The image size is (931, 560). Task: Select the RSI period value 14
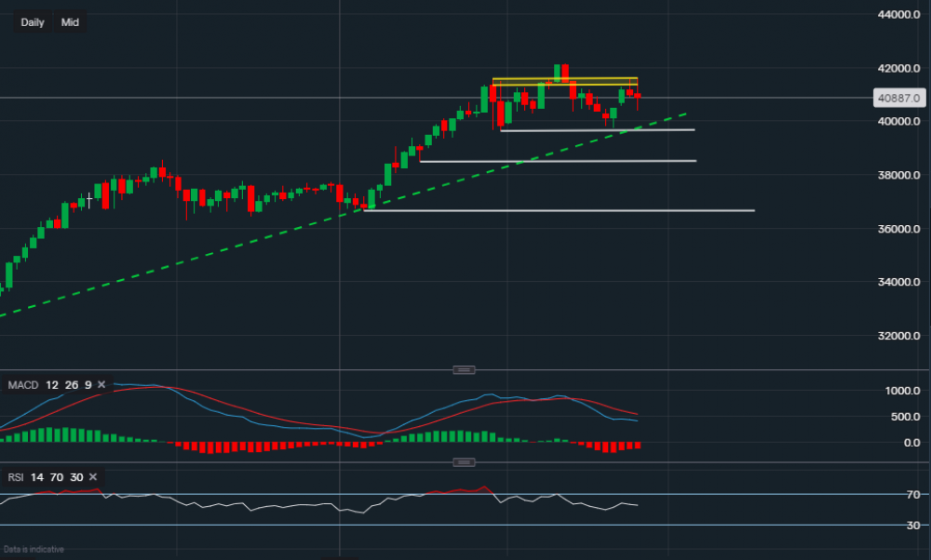pos(36,476)
